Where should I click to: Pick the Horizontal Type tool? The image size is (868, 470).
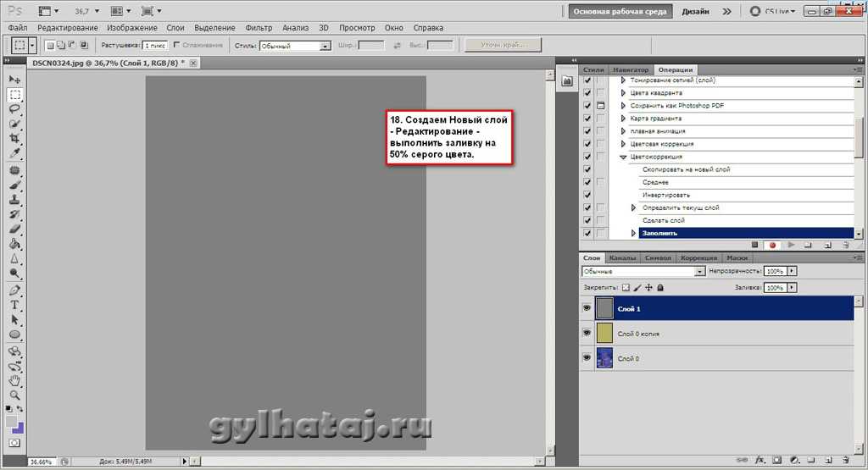tap(14, 305)
